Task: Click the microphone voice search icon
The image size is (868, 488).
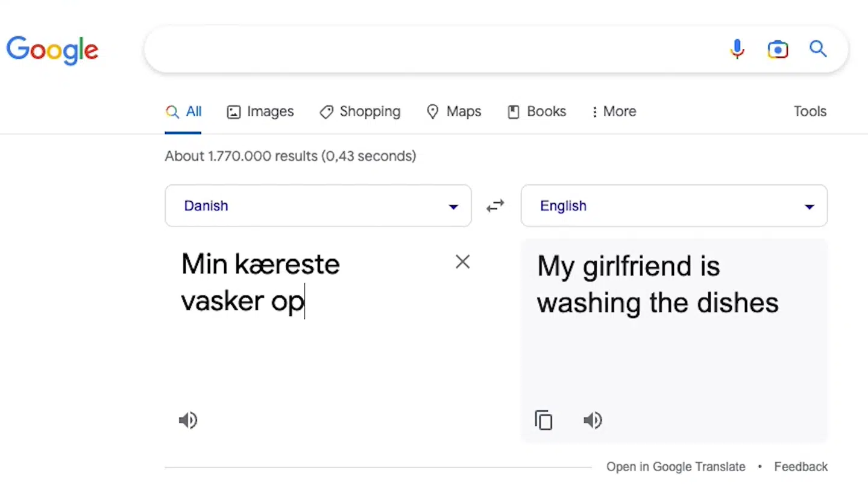Action: 737,49
